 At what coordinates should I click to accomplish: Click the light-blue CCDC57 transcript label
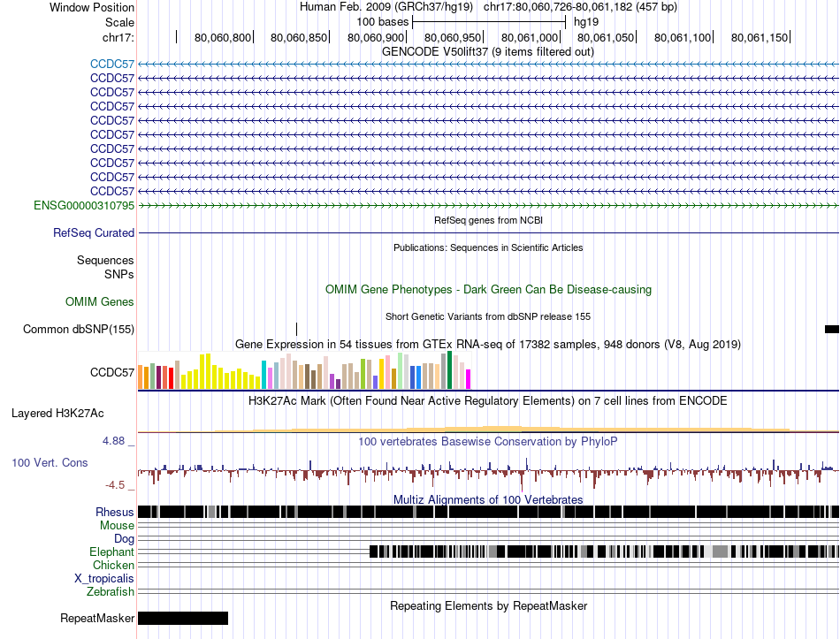[112, 64]
